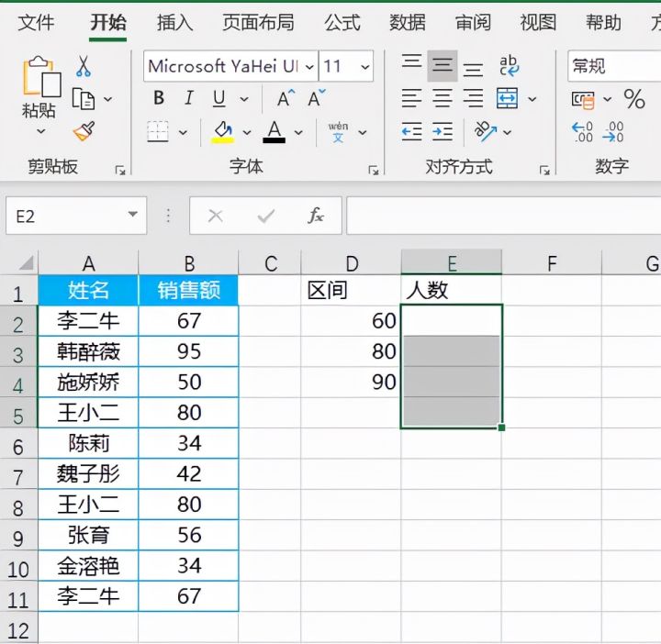
Task: Decrease font size with smaller A
Action: point(316,98)
